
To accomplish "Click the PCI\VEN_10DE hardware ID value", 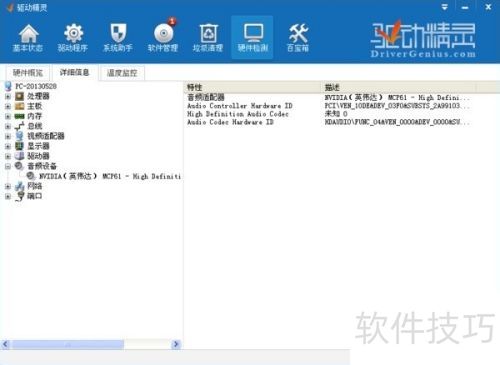I will 397,106.
